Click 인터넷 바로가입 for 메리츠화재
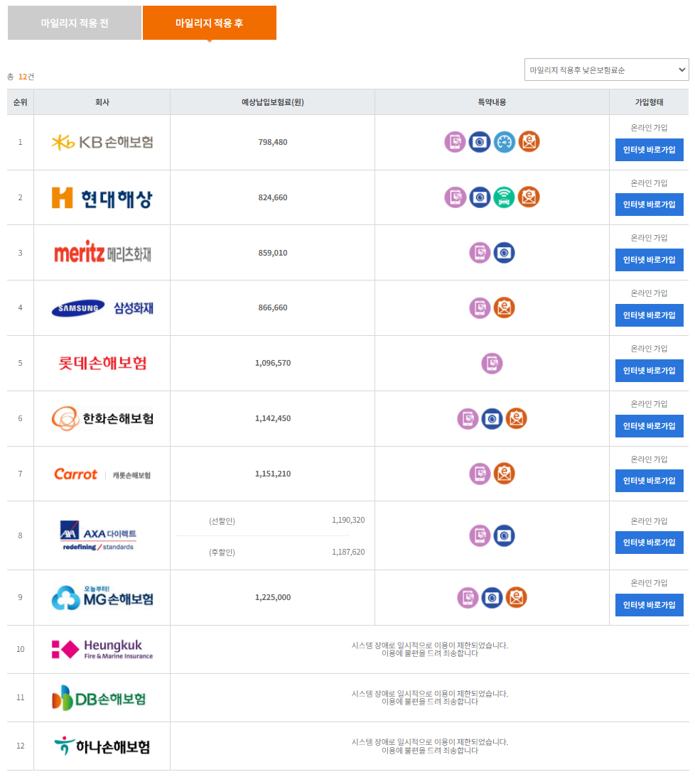 click(649, 261)
